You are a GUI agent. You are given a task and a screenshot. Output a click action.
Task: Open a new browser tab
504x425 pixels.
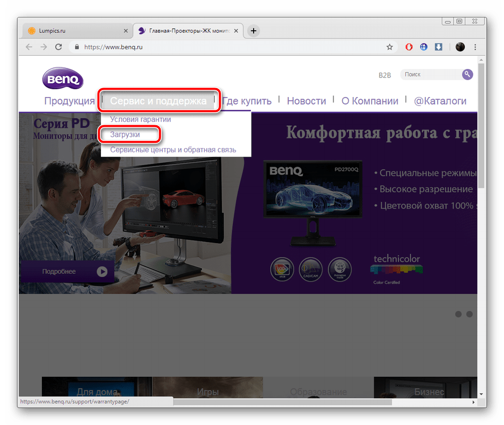tap(254, 31)
